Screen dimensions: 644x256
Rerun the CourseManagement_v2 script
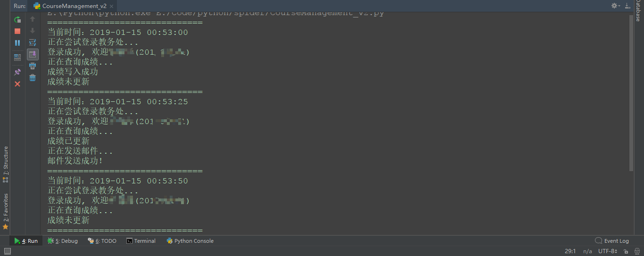[17, 19]
